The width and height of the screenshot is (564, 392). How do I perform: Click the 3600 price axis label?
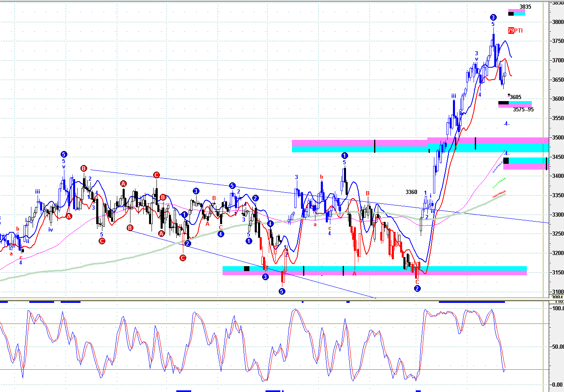coord(557,99)
